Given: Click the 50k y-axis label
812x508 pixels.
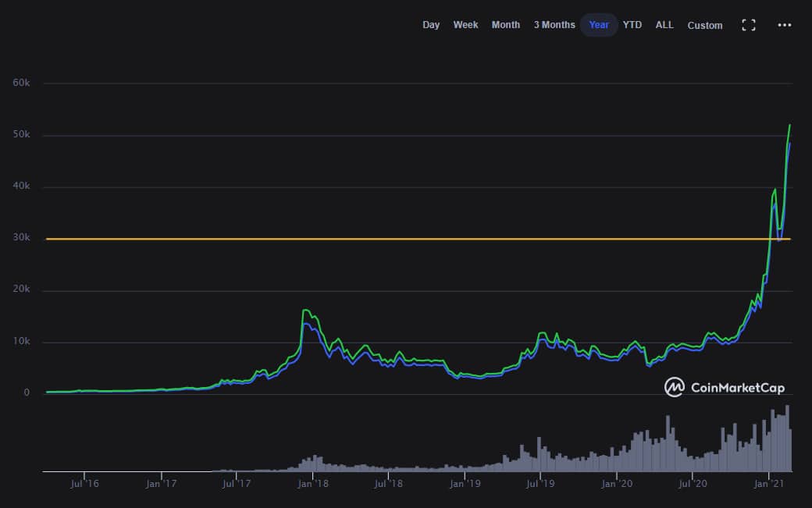Looking at the screenshot, I should (x=21, y=134).
